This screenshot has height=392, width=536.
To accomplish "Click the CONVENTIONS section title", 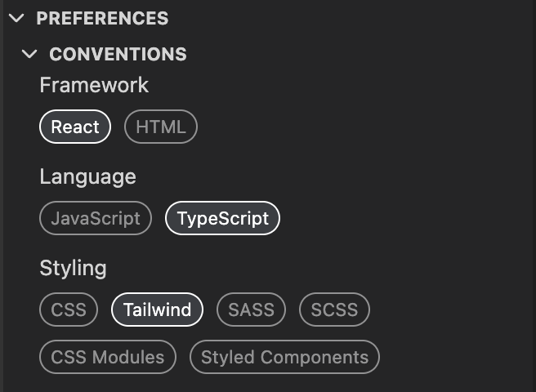I will point(118,54).
